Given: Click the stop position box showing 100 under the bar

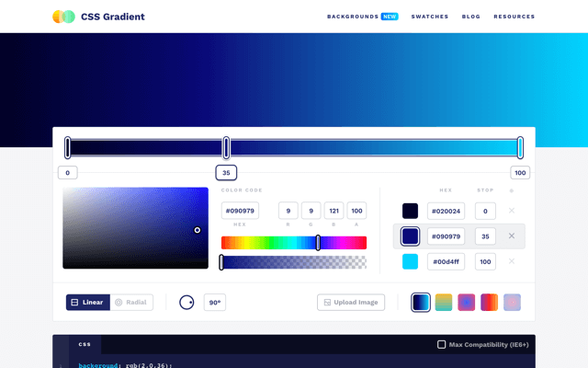Looking at the screenshot, I should point(520,173).
